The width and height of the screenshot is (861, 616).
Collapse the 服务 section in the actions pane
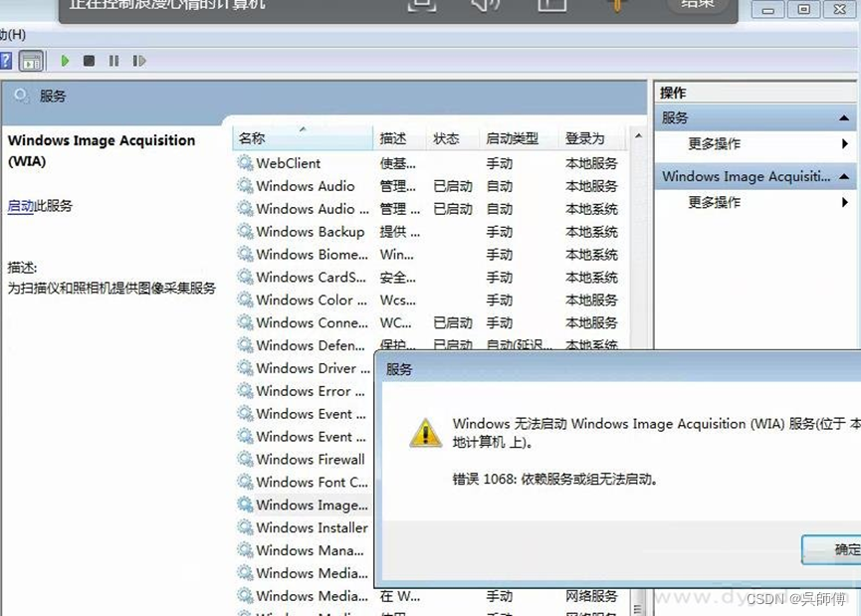tap(844, 117)
